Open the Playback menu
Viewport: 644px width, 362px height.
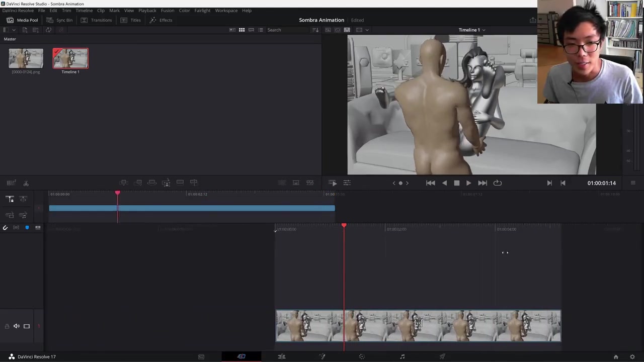click(147, 11)
